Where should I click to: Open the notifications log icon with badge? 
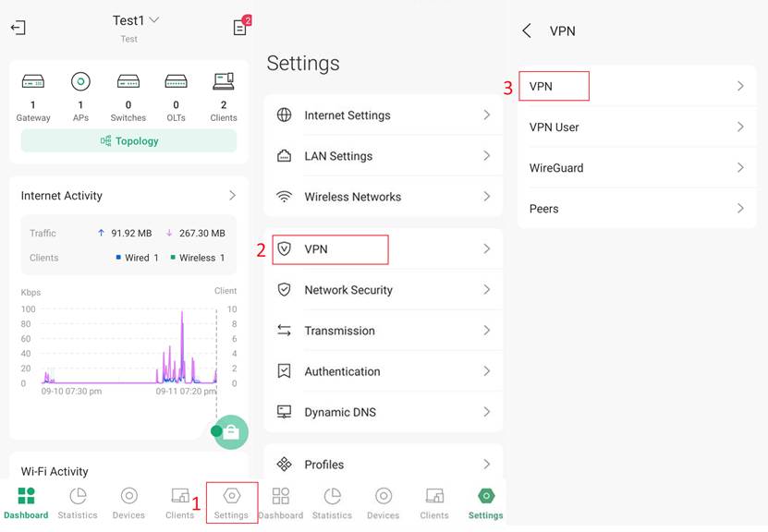pos(240,28)
